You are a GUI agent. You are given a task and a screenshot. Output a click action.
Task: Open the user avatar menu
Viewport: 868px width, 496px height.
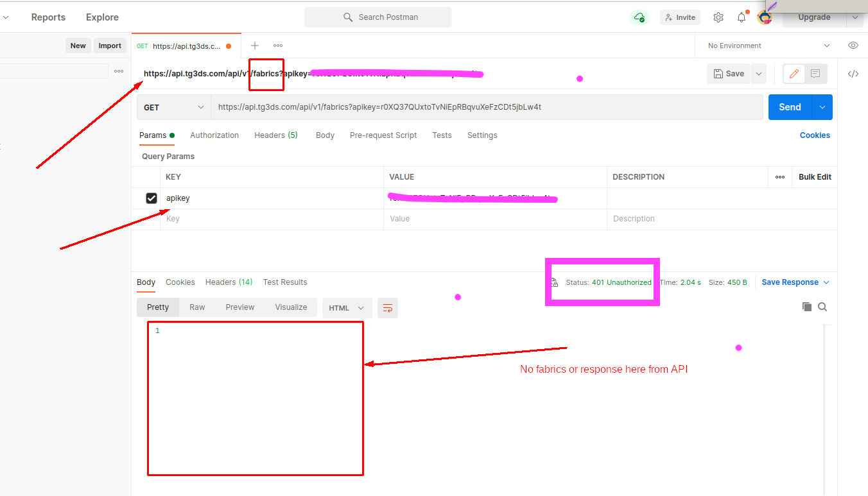(x=765, y=17)
